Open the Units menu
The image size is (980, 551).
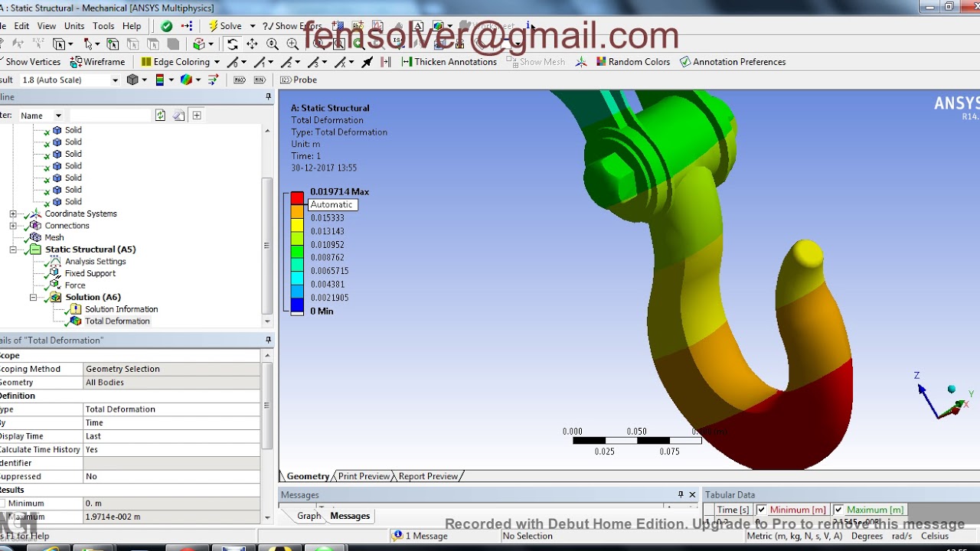(x=74, y=26)
